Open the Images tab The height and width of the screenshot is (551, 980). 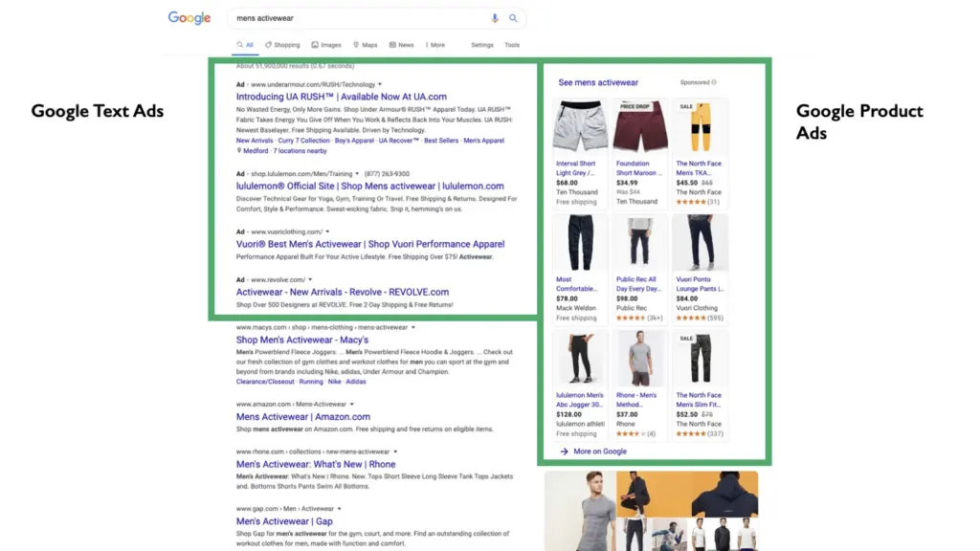tap(326, 45)
